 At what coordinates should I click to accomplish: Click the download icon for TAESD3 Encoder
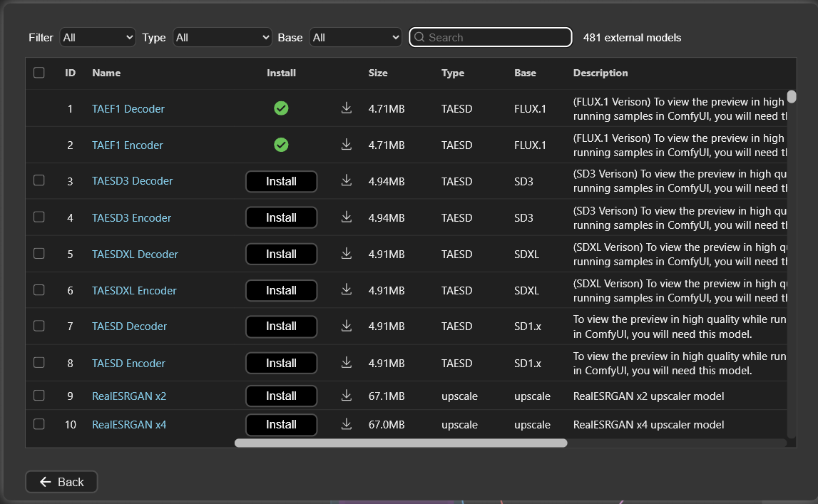point(347,217)
